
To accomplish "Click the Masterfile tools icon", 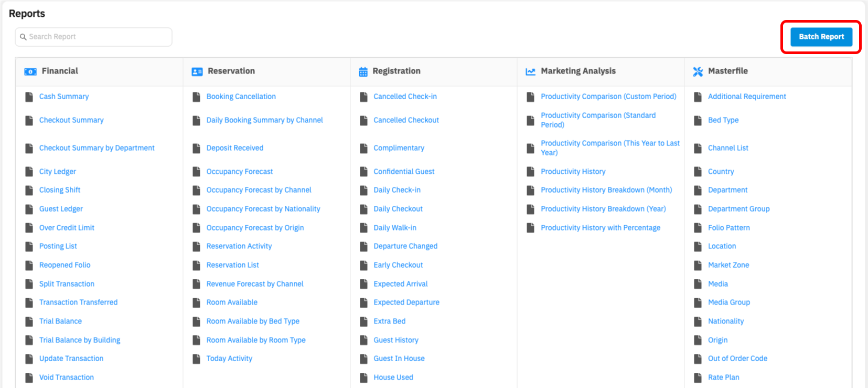I will point(698,71).
